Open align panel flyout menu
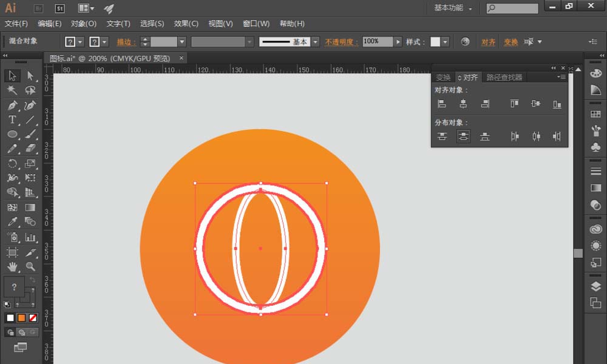607x364 pixels. [x=561, y=77]
